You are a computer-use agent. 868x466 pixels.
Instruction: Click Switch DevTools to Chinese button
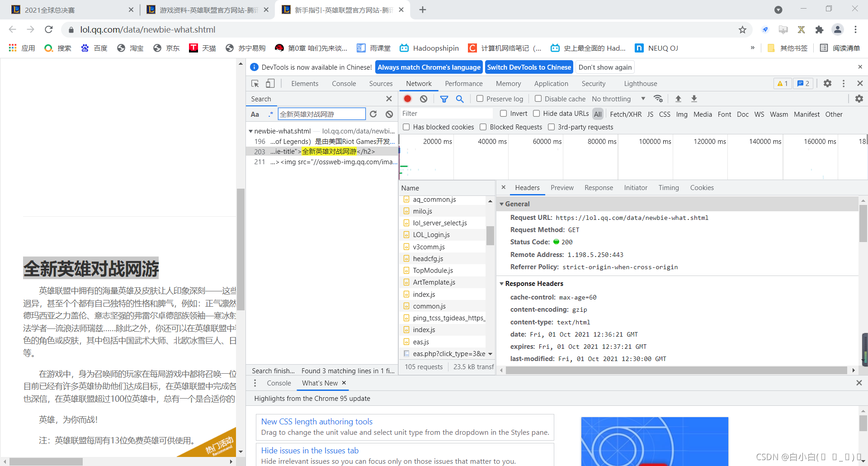click(x=529, y=67)
